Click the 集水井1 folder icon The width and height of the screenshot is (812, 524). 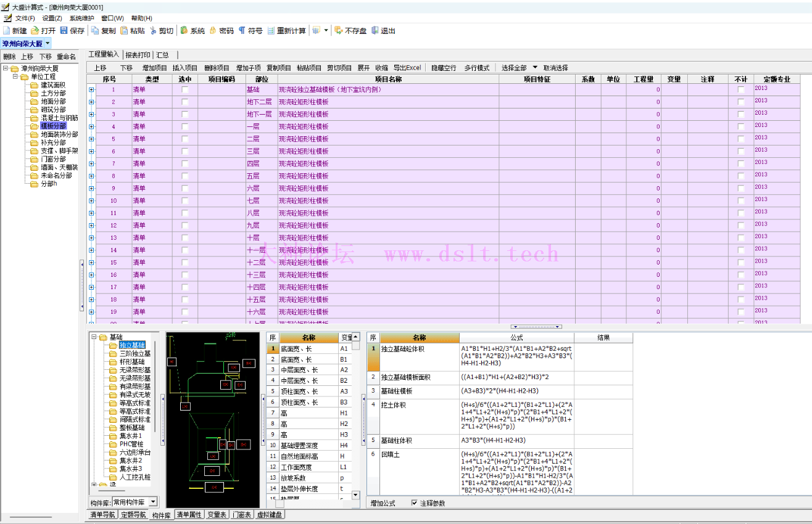(113, 436)
